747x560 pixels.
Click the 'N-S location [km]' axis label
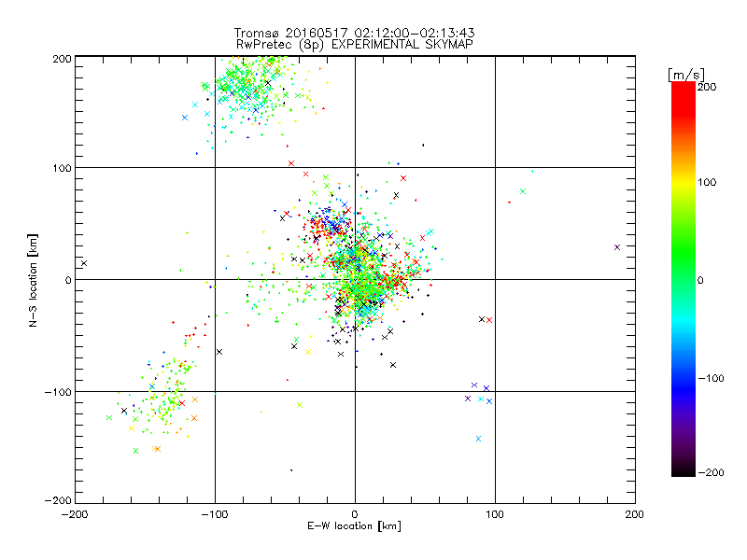pos(33,280)
